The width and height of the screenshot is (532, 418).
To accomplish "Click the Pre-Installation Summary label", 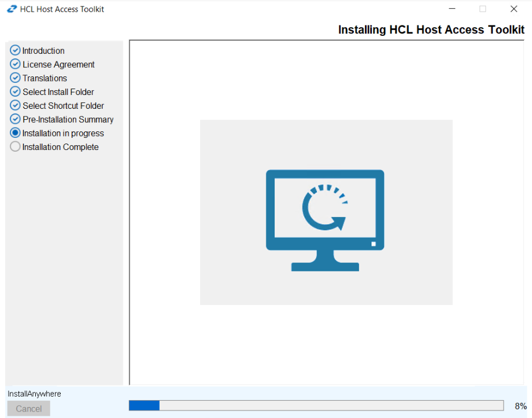I will 68,119.
